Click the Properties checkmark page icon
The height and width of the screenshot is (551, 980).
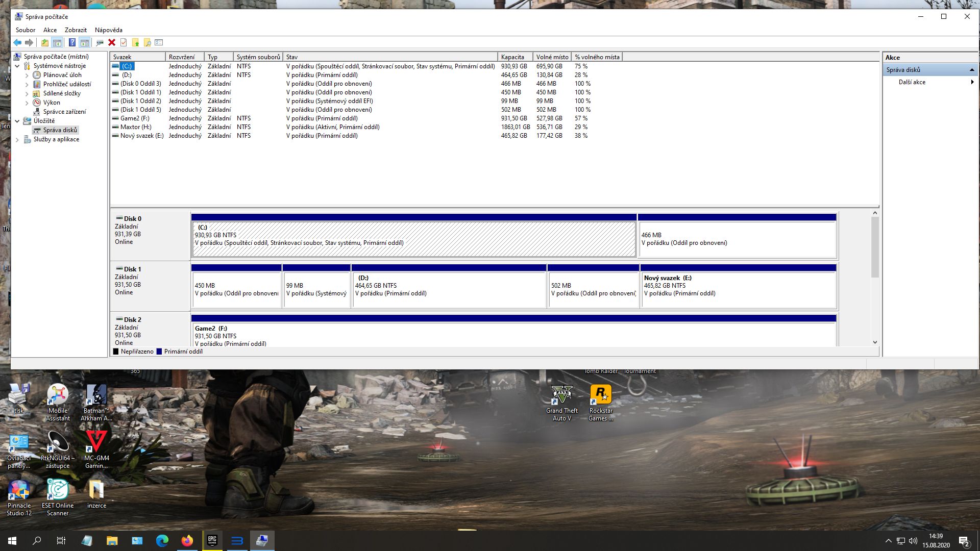124,43
